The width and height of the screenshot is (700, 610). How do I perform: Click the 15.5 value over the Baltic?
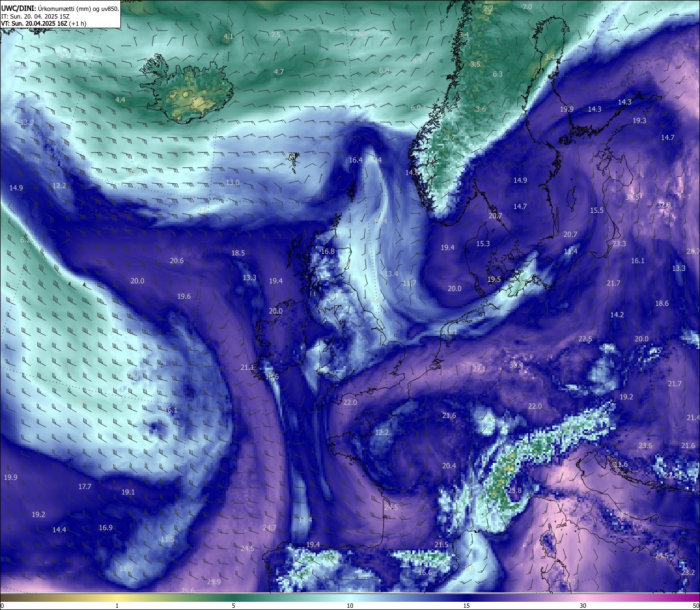click(x=597, y=211)
